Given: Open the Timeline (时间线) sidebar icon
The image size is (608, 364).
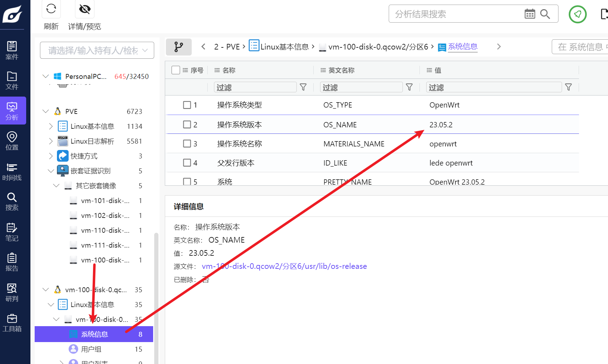Looking at the screenshot, I should (x=12, y=172).
